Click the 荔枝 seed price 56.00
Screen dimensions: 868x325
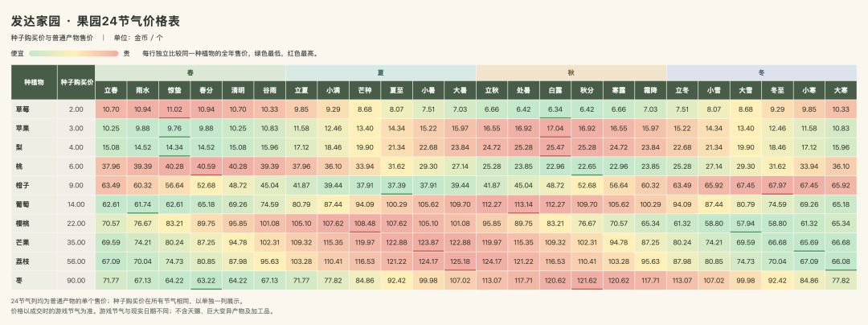click(x=76, y=261)
